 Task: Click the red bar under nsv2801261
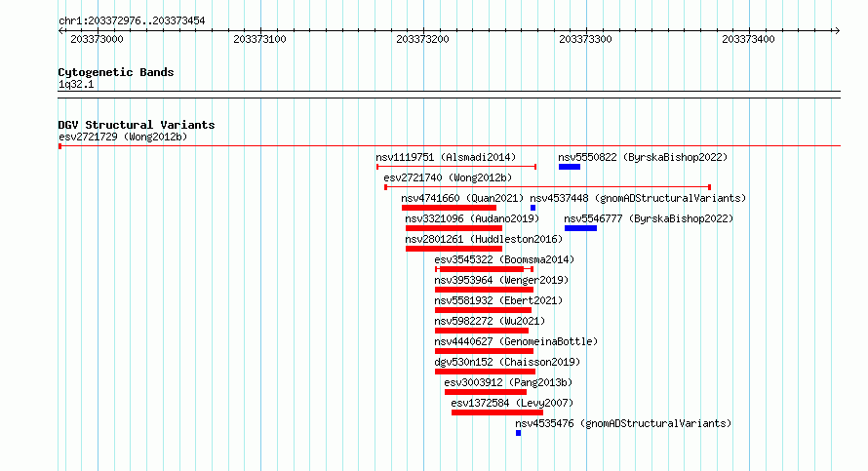[x=454, y=249]
